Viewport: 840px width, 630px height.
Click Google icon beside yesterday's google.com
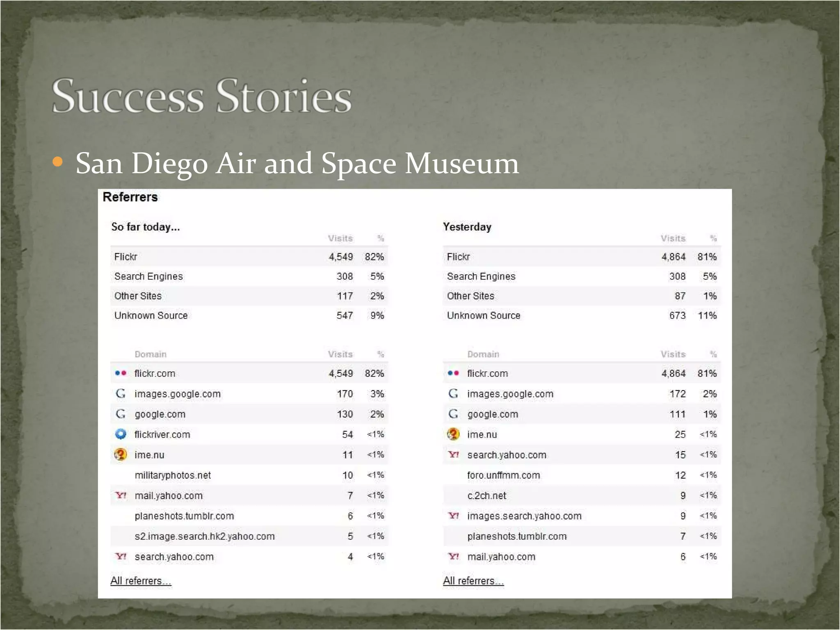[x=453, y=414]
